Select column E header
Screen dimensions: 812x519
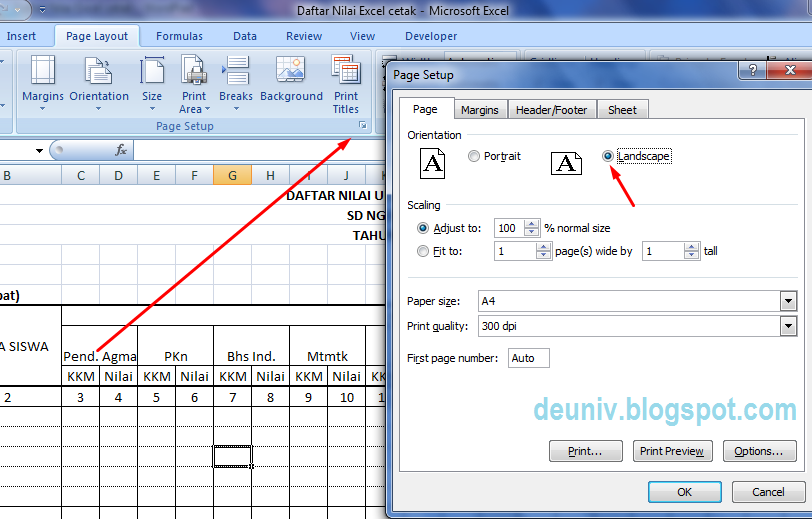156,176
